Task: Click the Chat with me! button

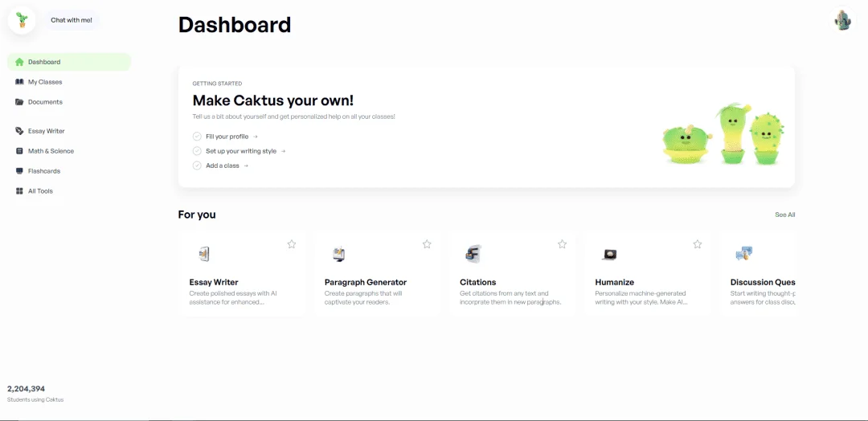Action: (x=72, y=20)
